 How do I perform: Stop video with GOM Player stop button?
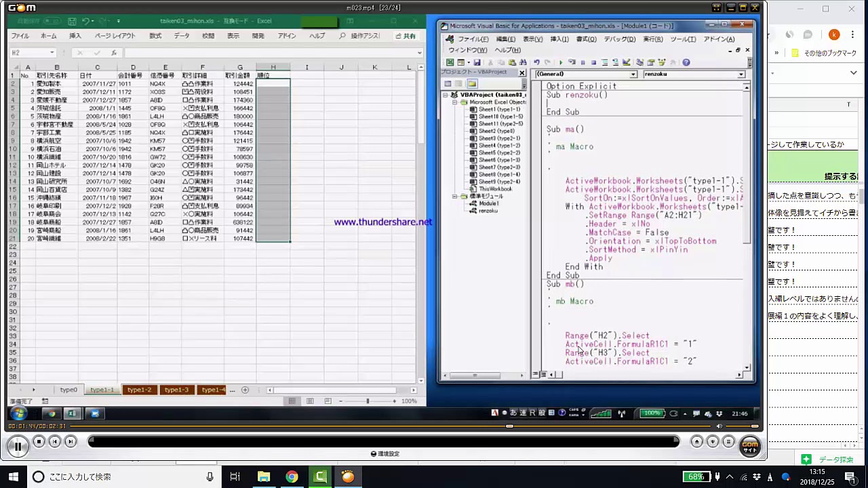point(39,442)
